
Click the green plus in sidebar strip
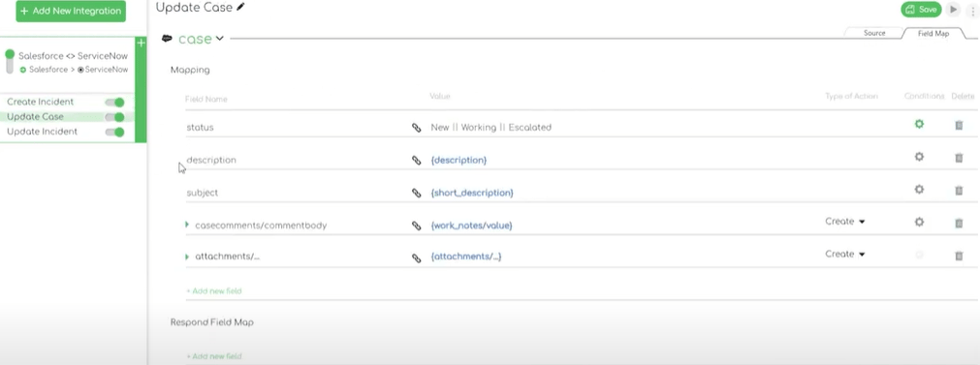pos(141,43)
